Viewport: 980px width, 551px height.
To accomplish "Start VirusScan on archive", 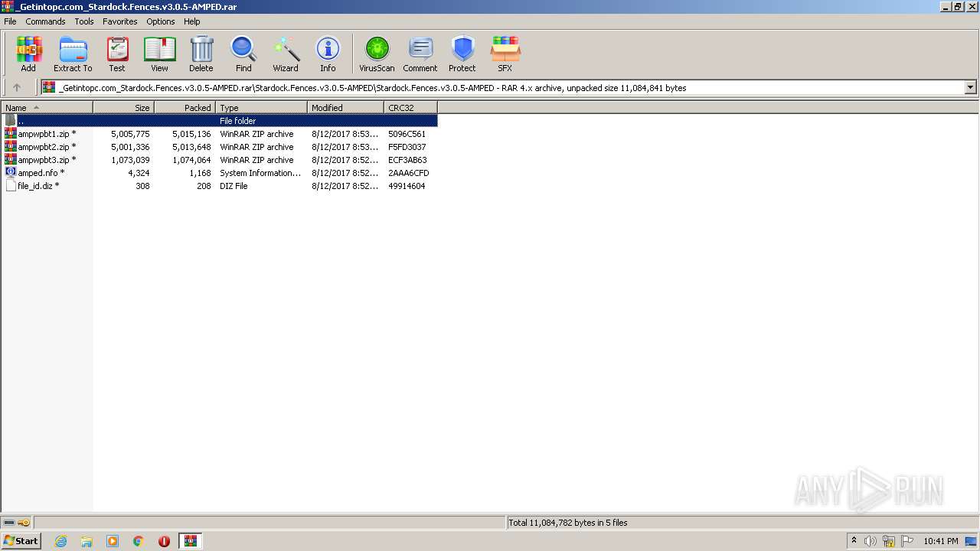I will (377, 54).
